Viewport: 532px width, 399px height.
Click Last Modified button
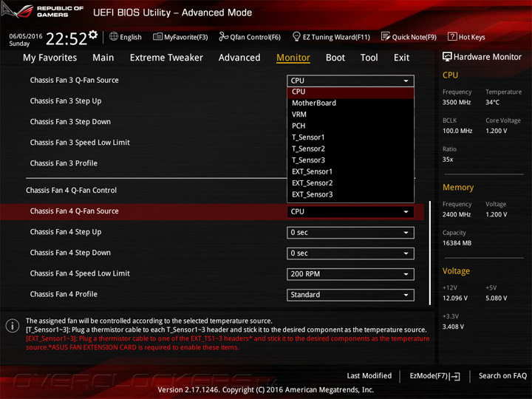pos(369,375)
